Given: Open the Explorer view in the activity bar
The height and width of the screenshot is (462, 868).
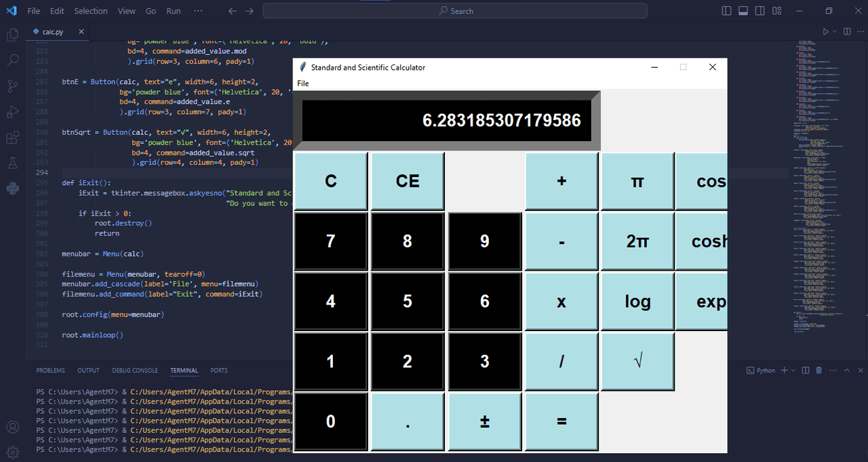Looking at the screenshot, I should coord(12,35).
